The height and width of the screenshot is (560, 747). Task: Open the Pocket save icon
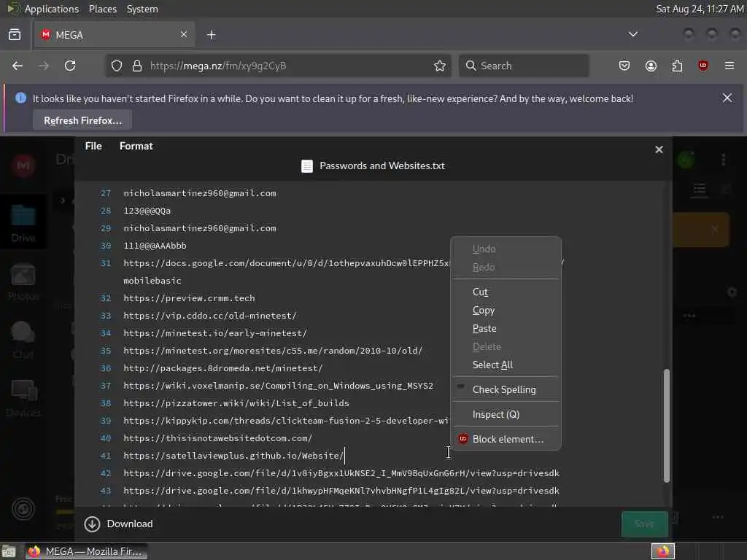click(x=624, y=66)
